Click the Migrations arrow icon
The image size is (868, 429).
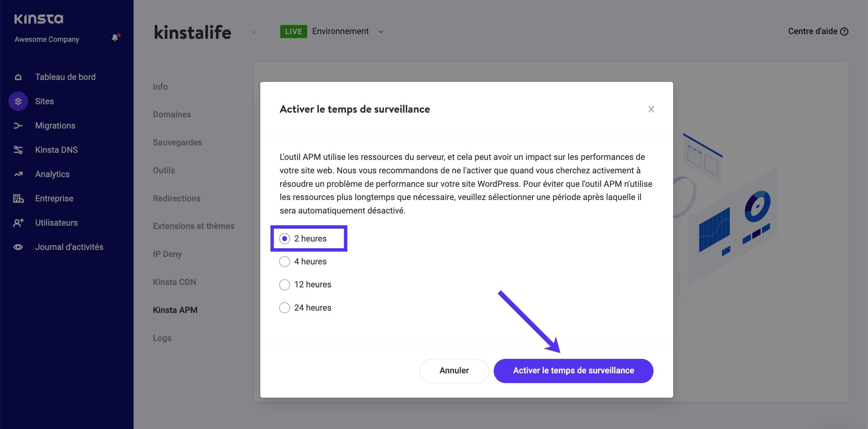coord(18,126)
